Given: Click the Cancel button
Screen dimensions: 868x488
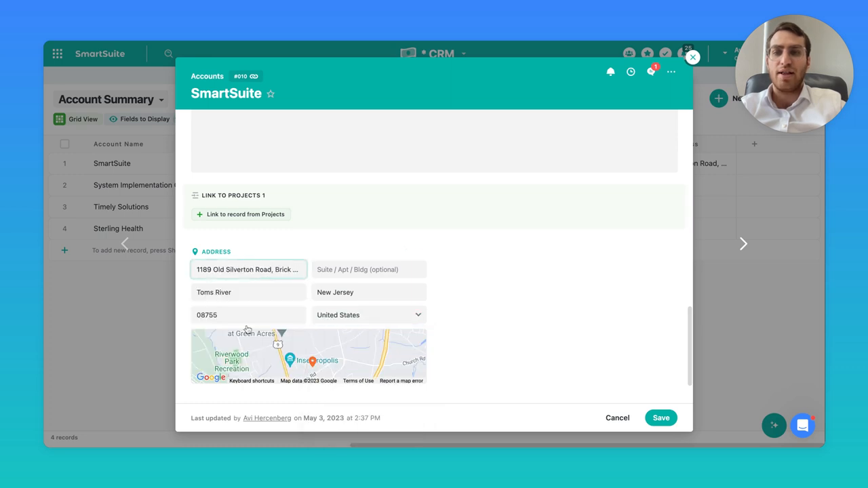Looking at the screenshot, I should click(x=617, y=418).
